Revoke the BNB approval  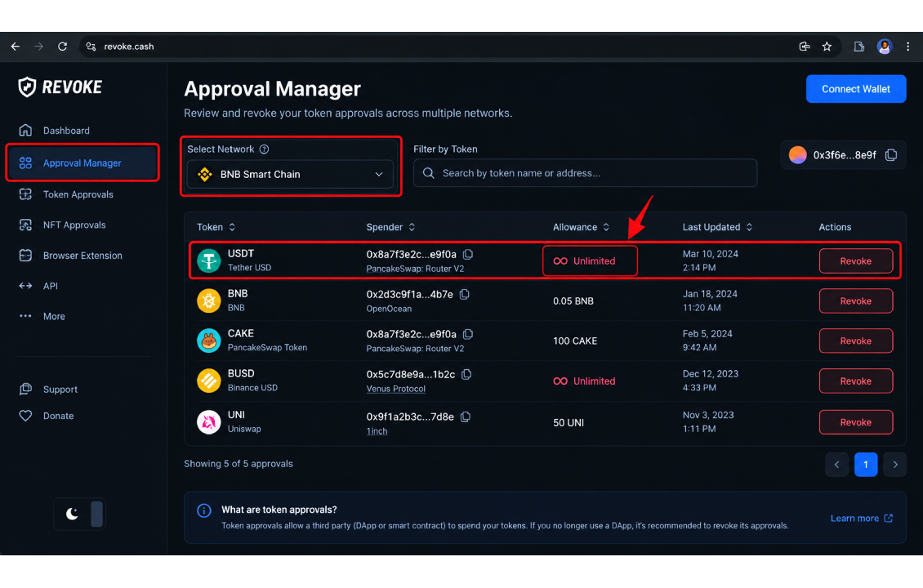pos(855,301)
